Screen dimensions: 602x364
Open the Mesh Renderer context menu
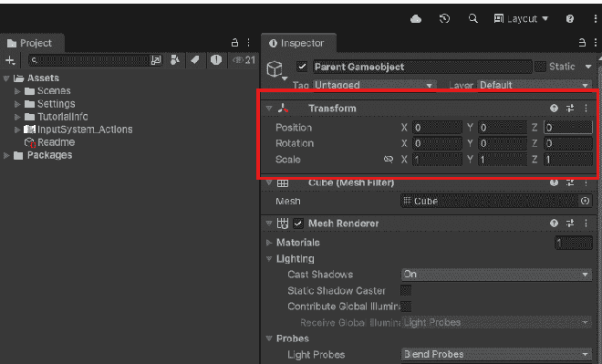[586, 224]
